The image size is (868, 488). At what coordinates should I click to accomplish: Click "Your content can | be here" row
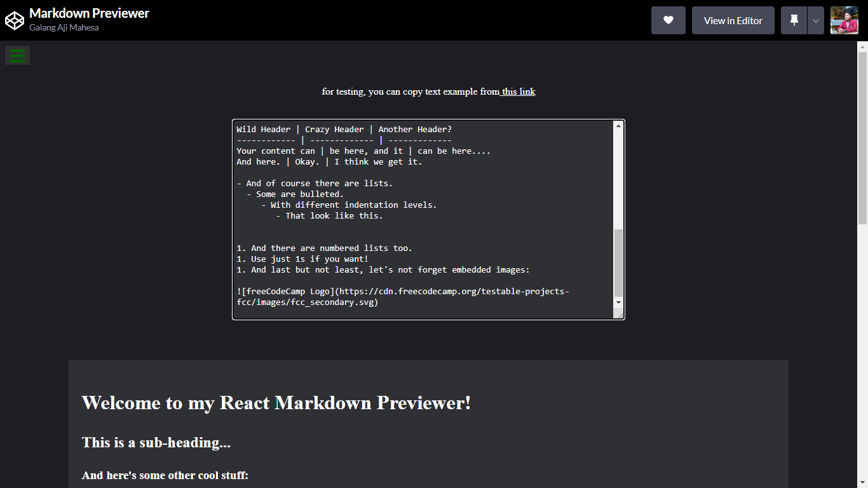363,151
